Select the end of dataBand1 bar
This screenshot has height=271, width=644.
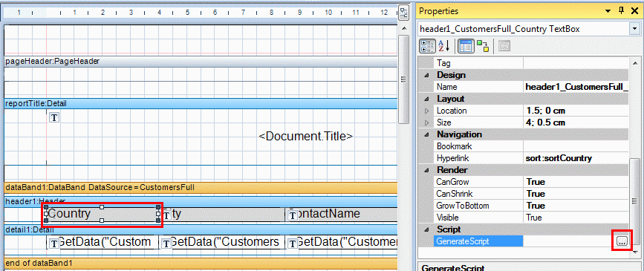pyautogui.click(x=201, y=262)
